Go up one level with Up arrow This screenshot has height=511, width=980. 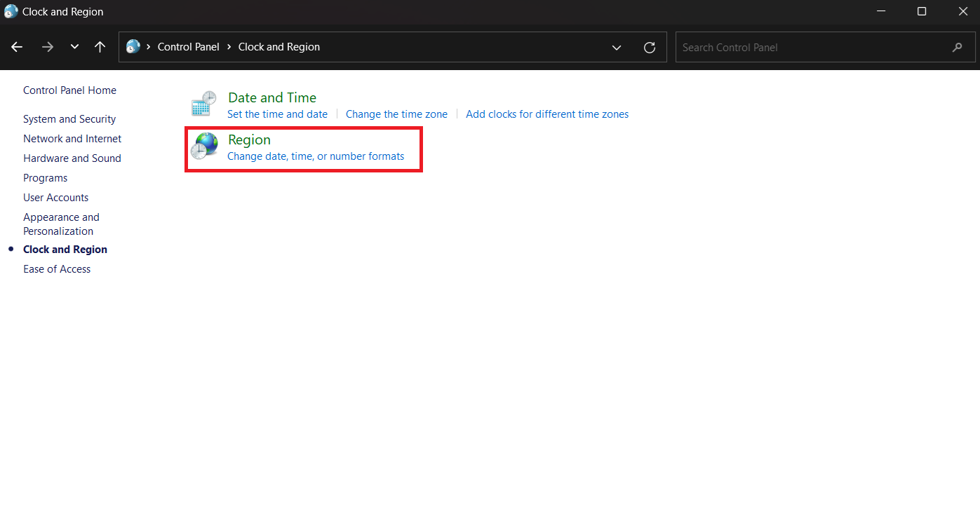click(x=100, y=47)
